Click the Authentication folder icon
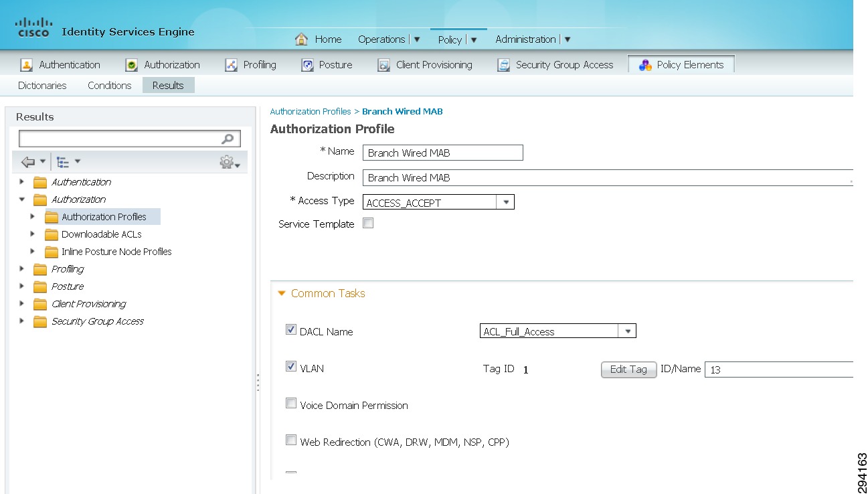This screenshot has height=494, width=868. pyautogui.click(x=40, y=182)
